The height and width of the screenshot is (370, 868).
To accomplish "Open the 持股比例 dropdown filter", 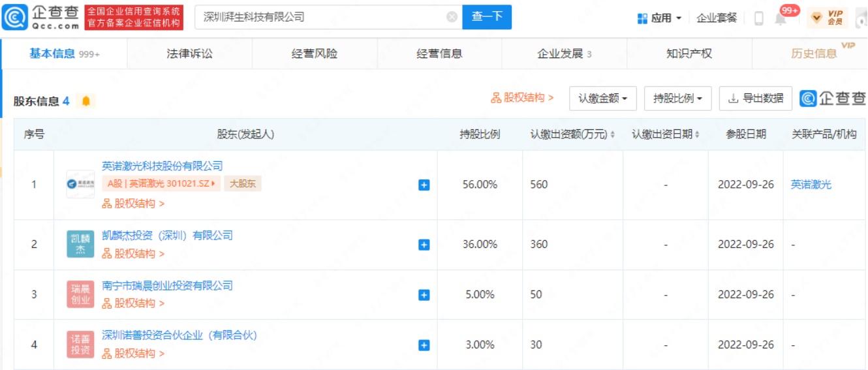I will [x=677, y=99].
